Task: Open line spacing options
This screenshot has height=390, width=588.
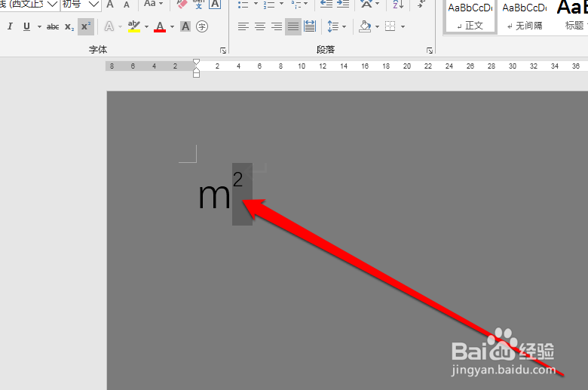Action: click(x=336, y=26)
